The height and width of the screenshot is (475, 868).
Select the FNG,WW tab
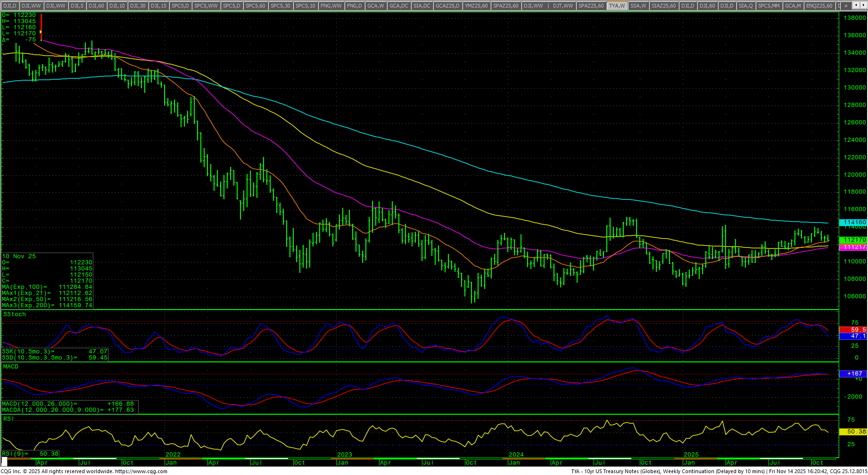(331, 6)
